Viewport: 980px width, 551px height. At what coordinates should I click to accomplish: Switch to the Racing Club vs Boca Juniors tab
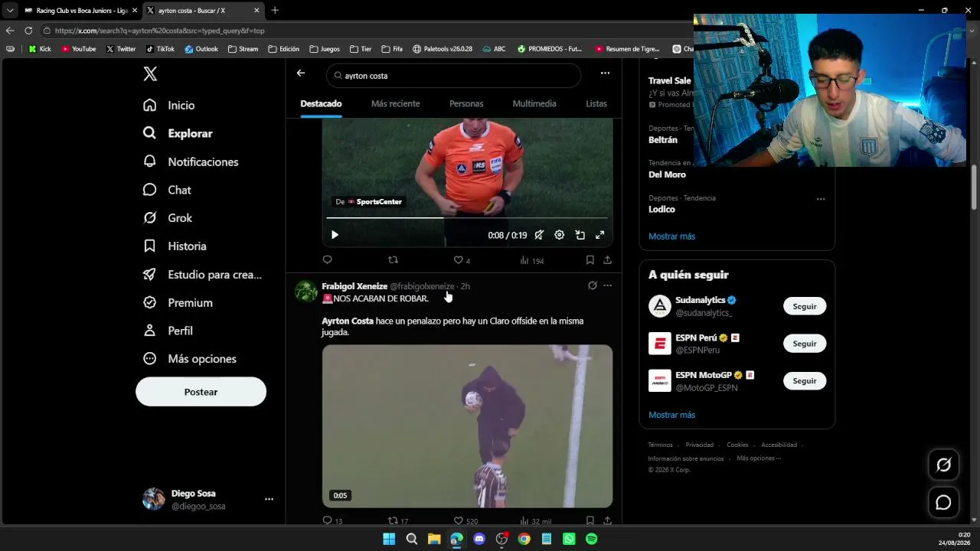(x=80, y=11)
